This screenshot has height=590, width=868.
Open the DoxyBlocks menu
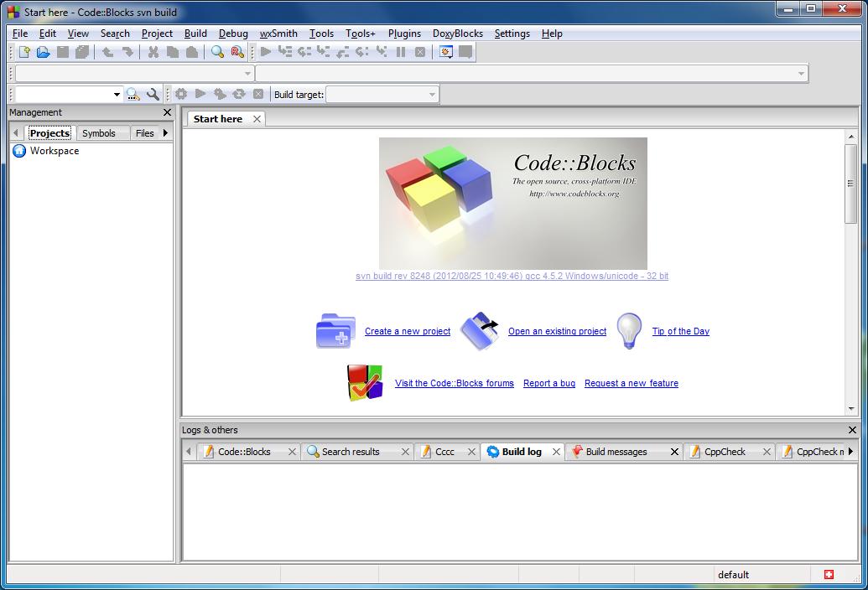point(458,34)
